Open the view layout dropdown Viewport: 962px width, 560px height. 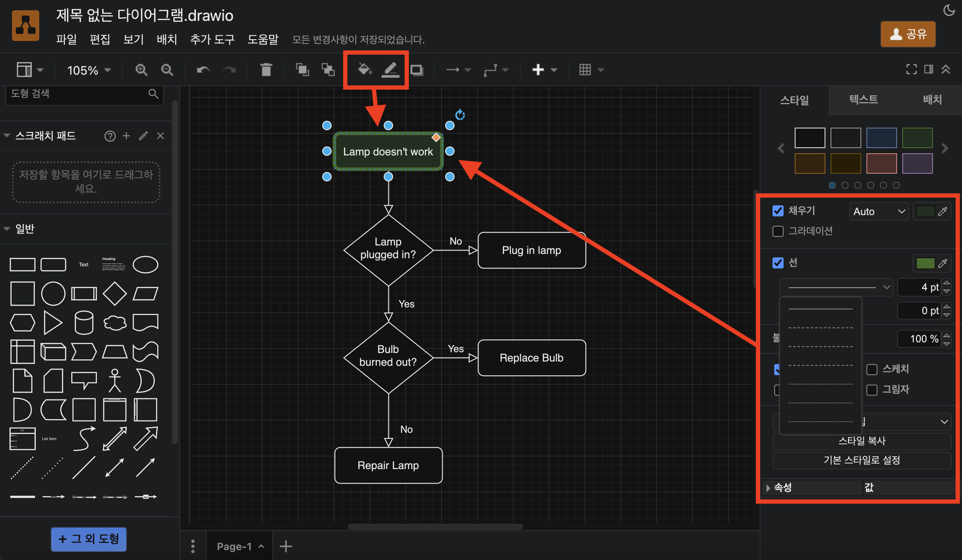click(29, 70)
